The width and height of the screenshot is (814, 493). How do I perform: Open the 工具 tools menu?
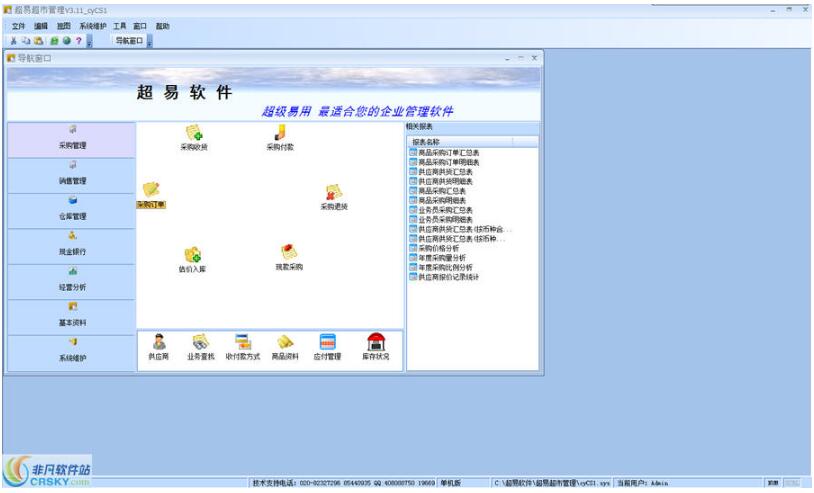pos(120,26)
